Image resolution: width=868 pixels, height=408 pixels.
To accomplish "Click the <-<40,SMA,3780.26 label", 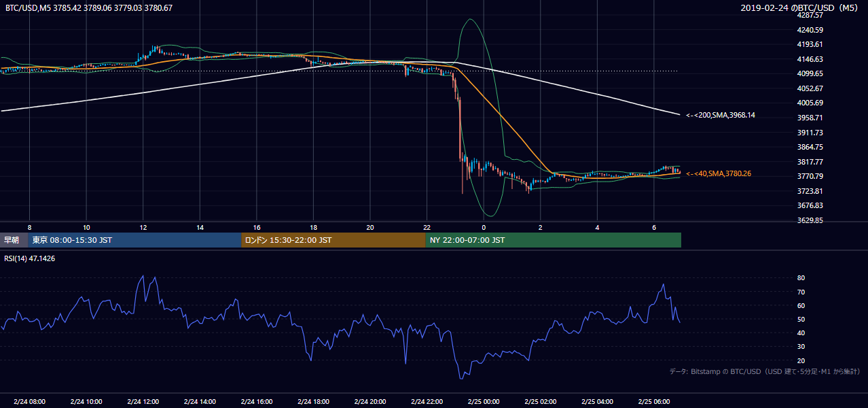I will coord(719,174).
